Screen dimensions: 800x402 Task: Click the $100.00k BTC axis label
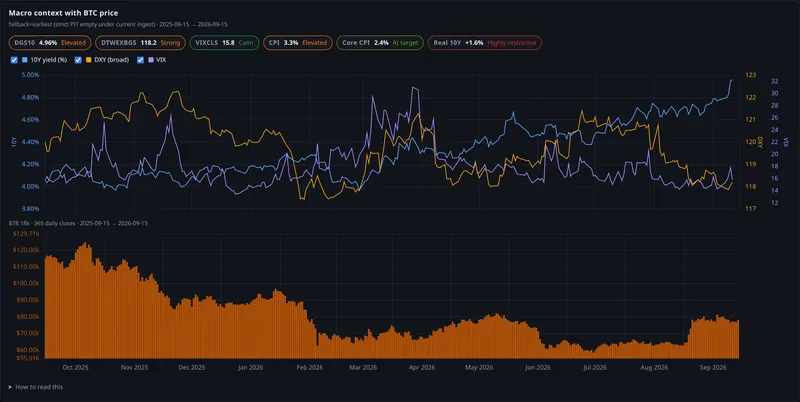[27, 283]
